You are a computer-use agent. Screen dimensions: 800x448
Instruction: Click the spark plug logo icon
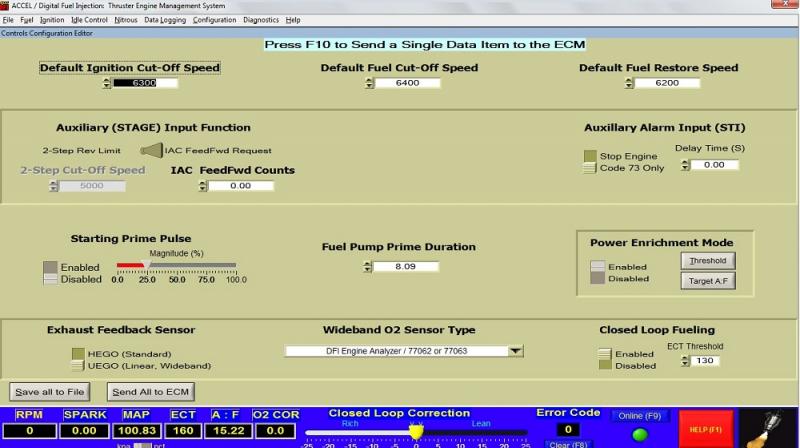click(x=768, y=430)
